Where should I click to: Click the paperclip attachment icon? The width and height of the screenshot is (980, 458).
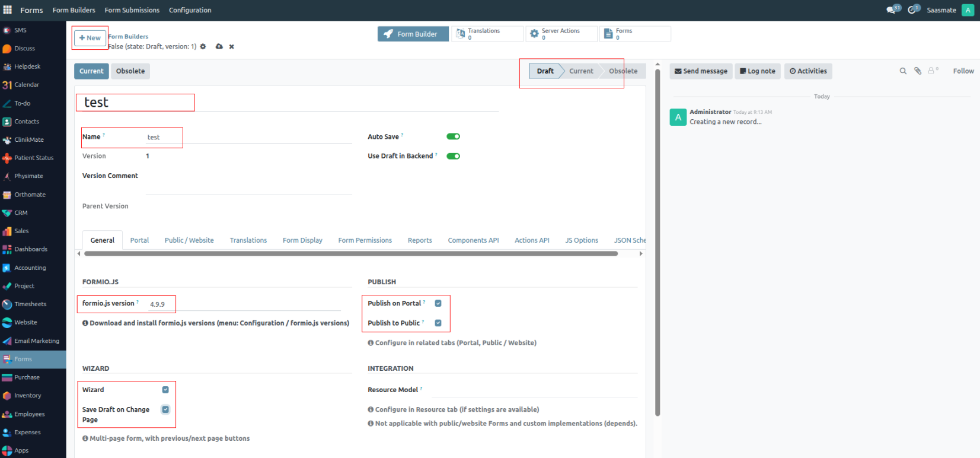(918, 71)
